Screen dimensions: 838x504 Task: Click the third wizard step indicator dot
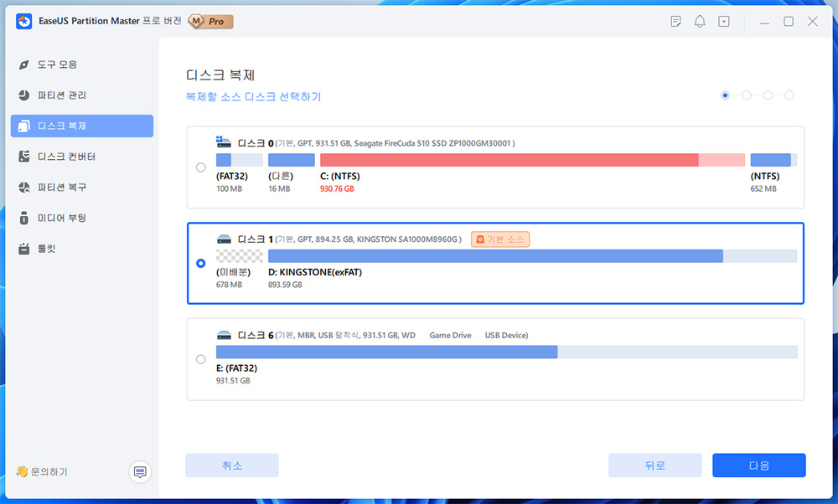[x=768, y=95]
